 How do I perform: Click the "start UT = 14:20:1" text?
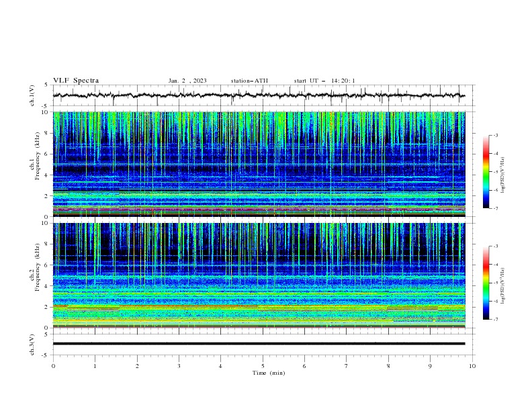tap(324, 81)
